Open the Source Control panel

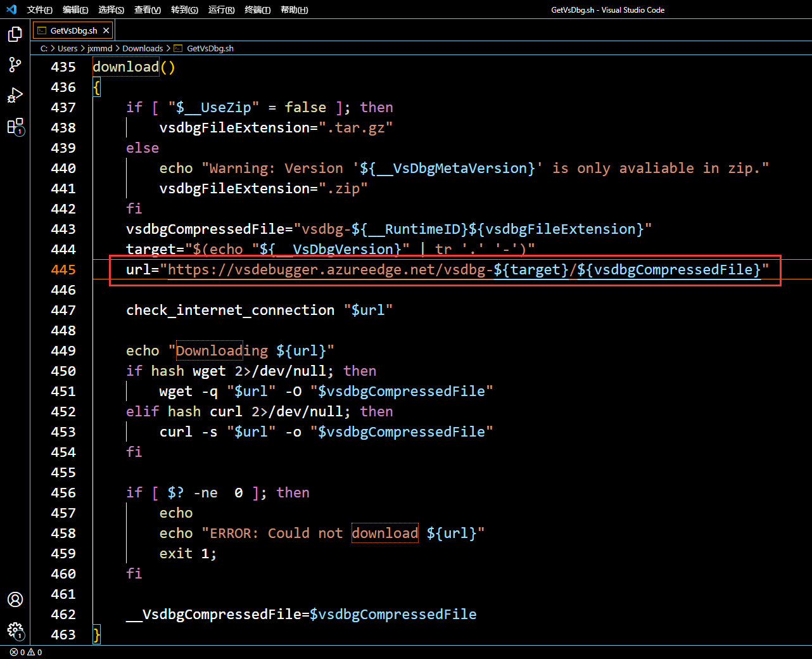[15, 65]
